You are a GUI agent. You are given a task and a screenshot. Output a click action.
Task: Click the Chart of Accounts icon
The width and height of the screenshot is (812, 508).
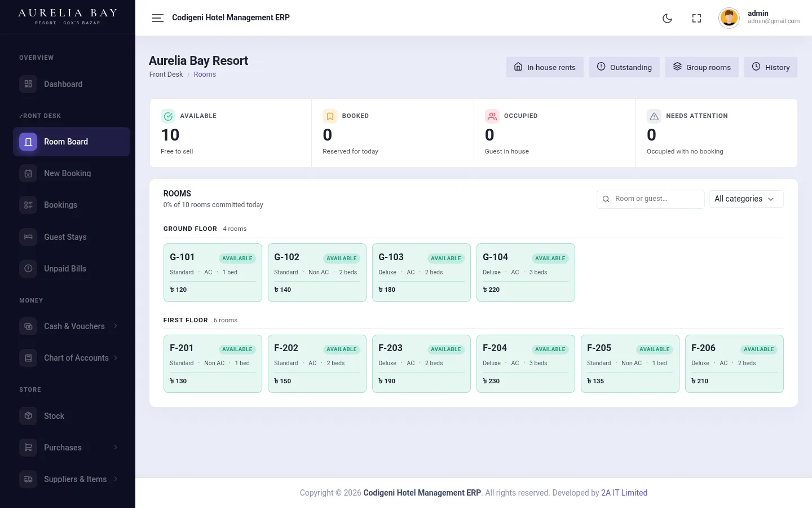[28, 358]
